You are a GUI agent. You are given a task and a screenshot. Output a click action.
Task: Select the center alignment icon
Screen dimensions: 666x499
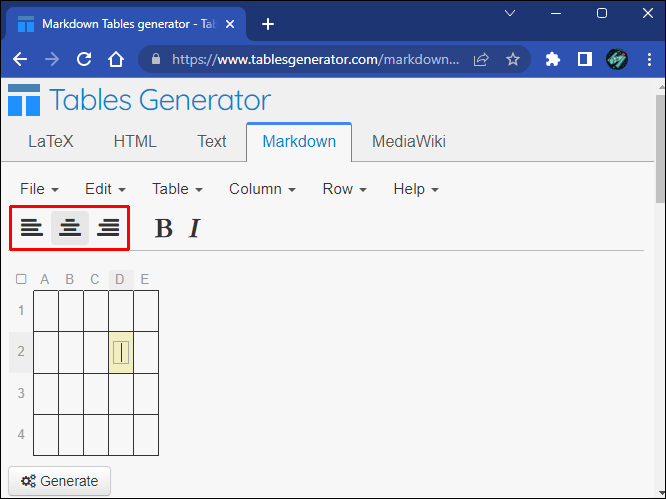click(70, 228)
